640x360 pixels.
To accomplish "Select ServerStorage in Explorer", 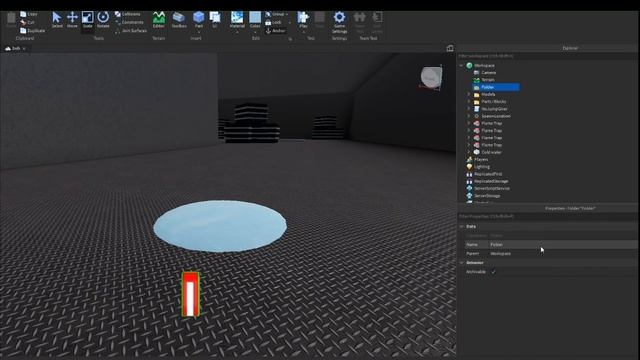I will coord(487,196).
